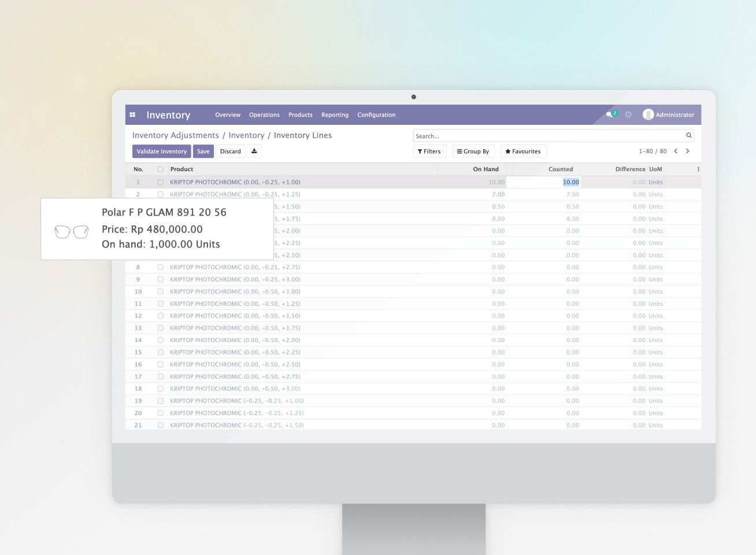Tick checkbox for row 2
Viewport: 756px width, 555px height.
[x=160, y=194]
